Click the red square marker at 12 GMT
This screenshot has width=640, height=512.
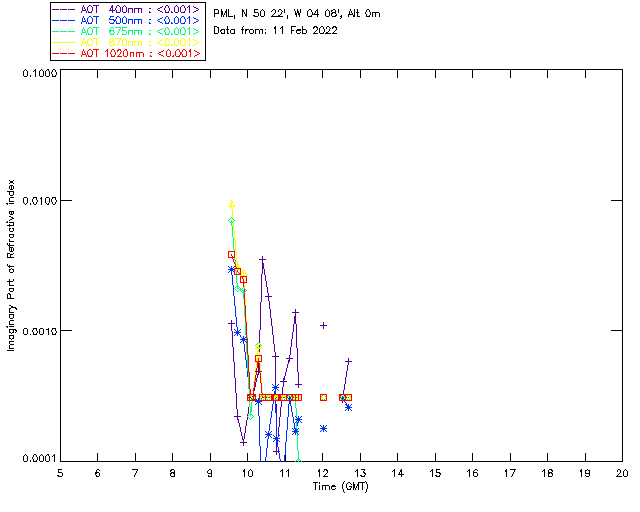[323, 397]
